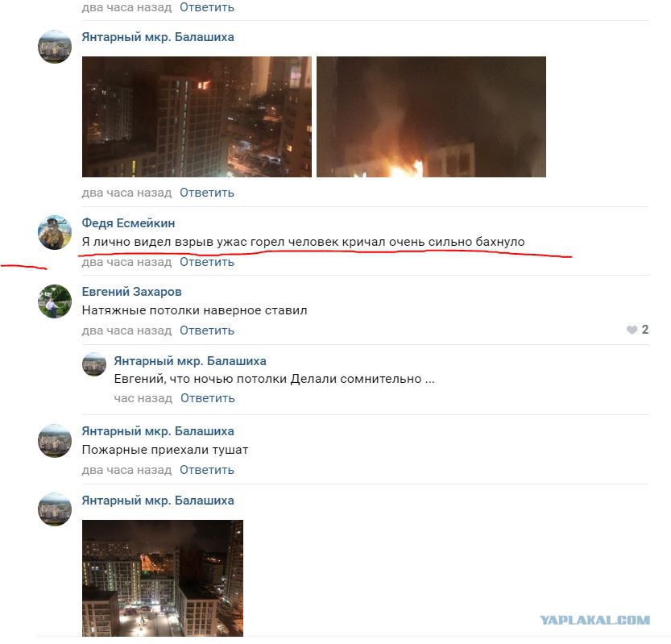
Task: Open the close-up flames photo
Action: 432,117
